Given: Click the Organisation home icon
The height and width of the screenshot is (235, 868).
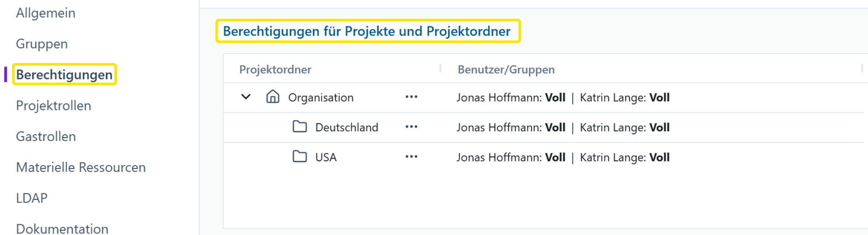Looking at the screenshot, I should click(x=273, y=97).
